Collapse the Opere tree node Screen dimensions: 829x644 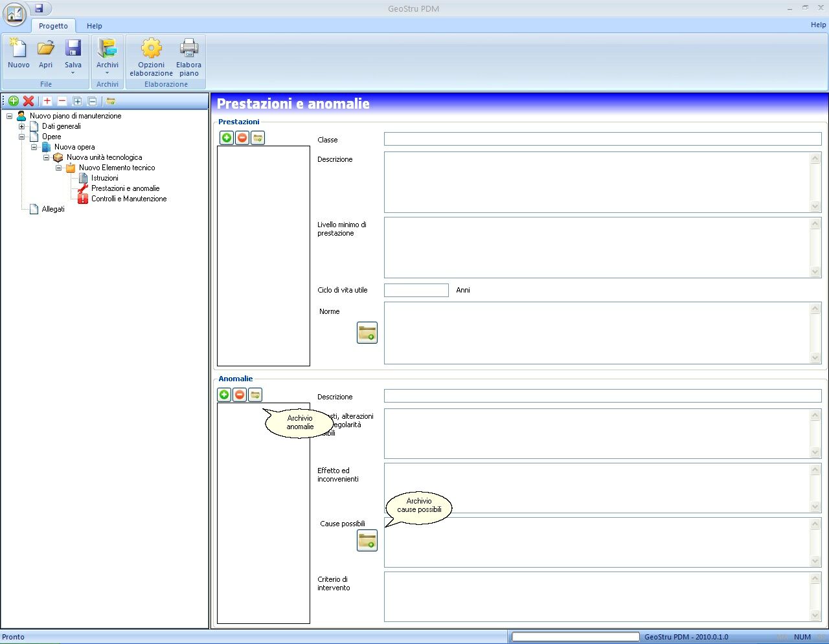point(21,137)
